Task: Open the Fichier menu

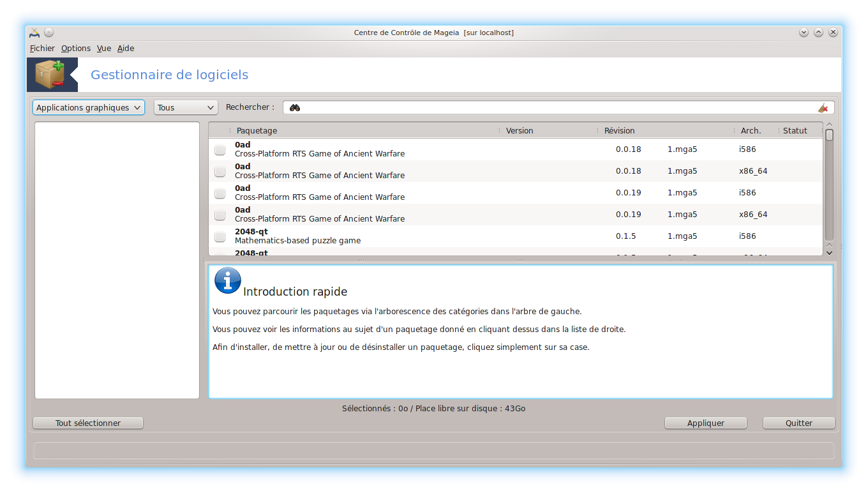Action: click(x=42, y=49)
